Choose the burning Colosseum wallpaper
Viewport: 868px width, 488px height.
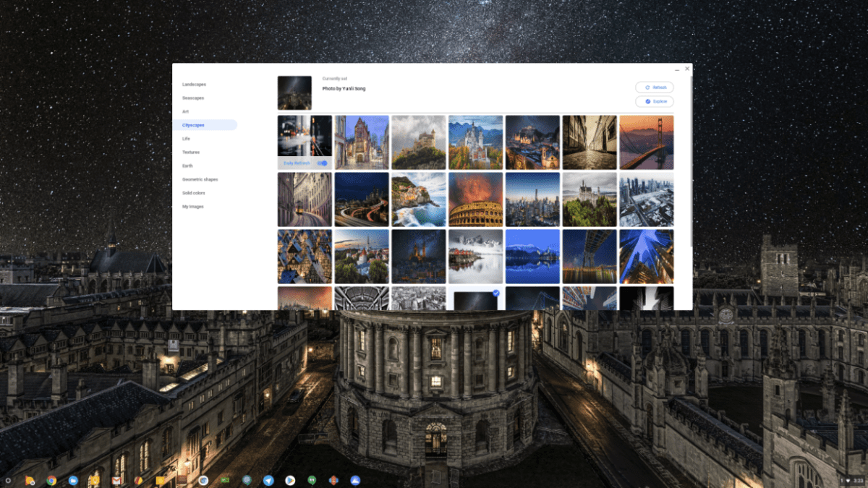(475, 200)
